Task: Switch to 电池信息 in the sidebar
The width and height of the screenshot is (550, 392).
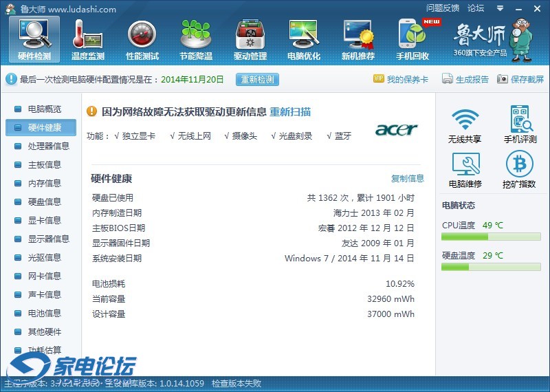Action: coord(44,313)
